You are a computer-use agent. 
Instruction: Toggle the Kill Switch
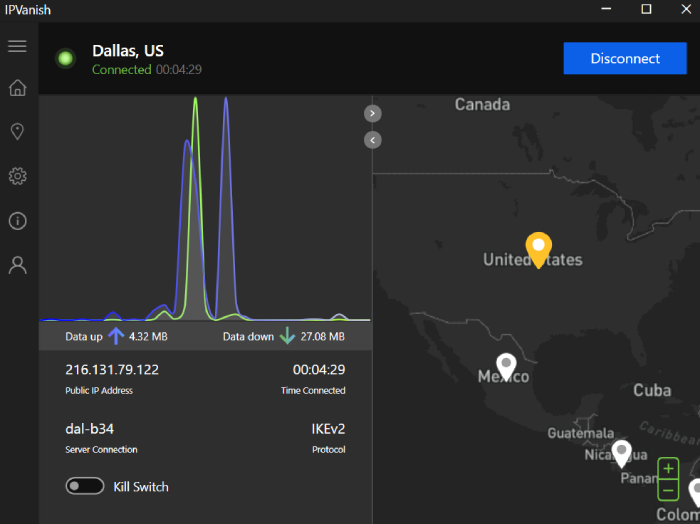pos(85,486)
